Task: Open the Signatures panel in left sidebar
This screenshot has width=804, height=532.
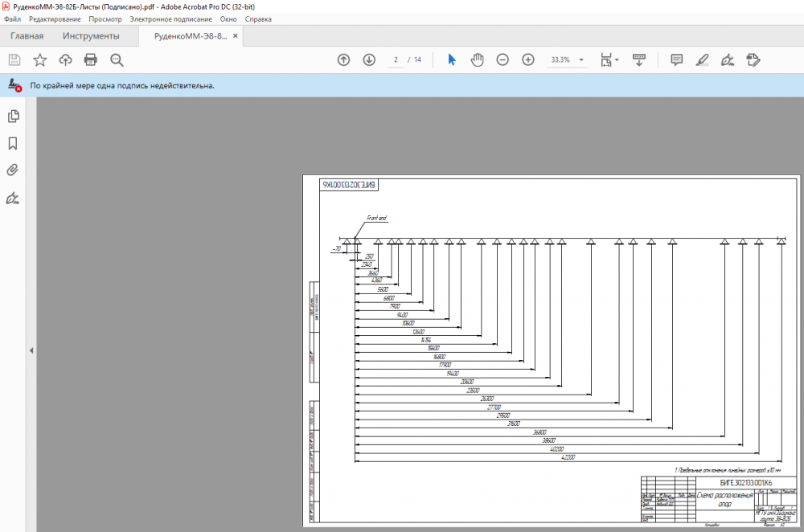Action: point(13,198)
